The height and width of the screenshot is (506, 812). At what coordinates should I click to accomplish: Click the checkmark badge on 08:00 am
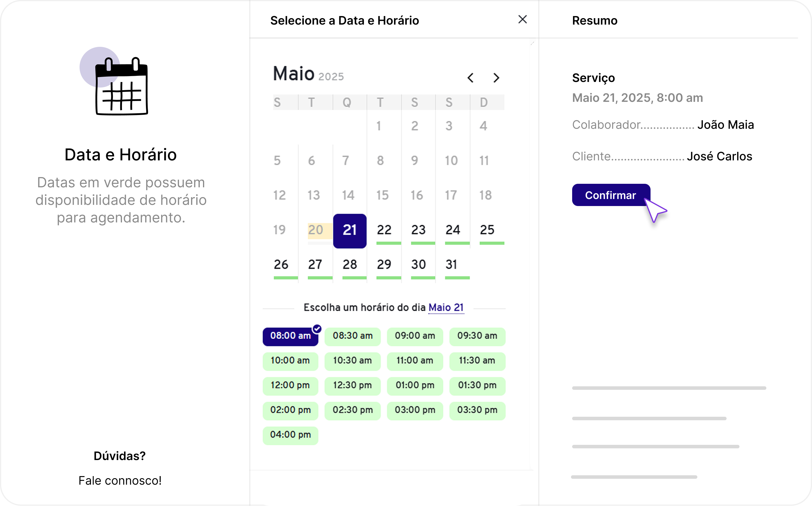click(x=317, y=329)
